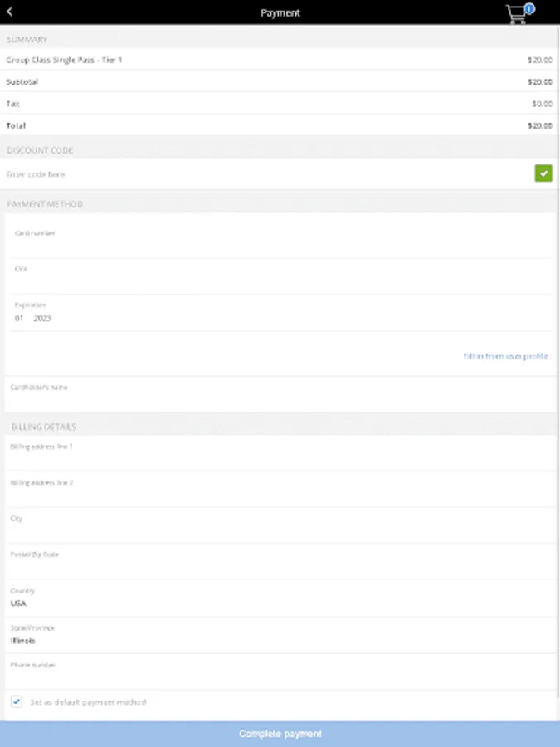The width and height of the screenshot is (560, 747).
Task: Focus the Enter code here discount field
Action: [268, 174]
